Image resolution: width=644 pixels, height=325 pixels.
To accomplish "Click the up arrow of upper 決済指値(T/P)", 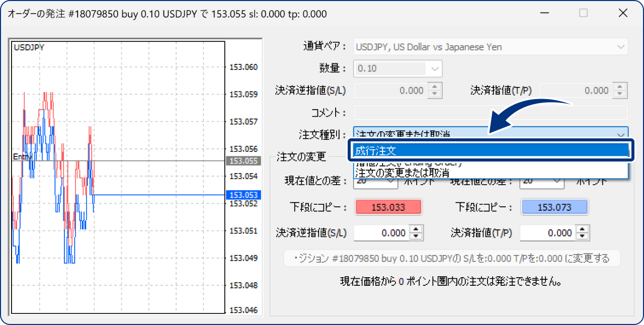I will pyautogui.click(x=621, y=88).
